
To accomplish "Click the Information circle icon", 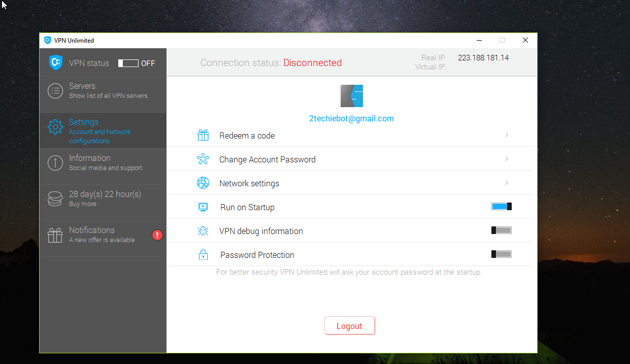I will (x=55, y=163).
